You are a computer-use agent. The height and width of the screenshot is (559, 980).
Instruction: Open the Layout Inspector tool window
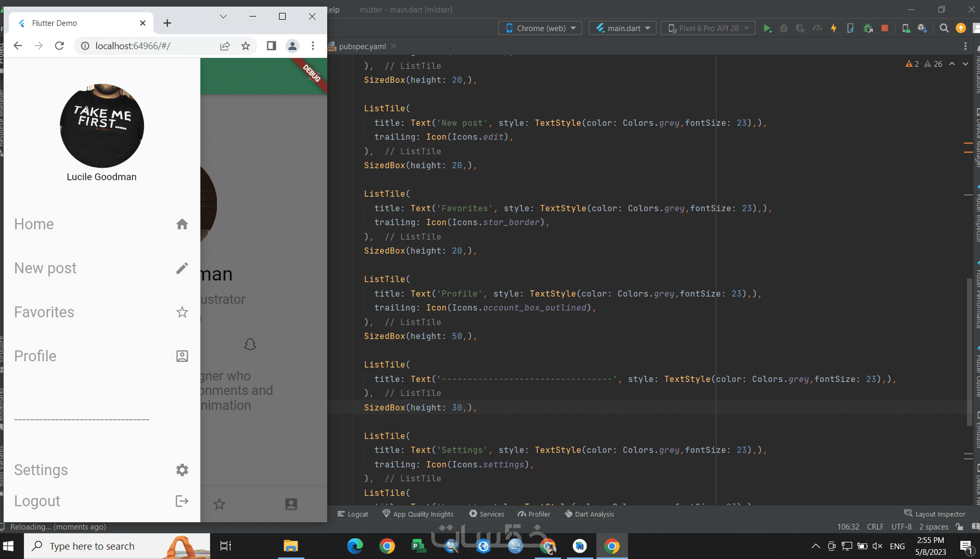[934, 514]
